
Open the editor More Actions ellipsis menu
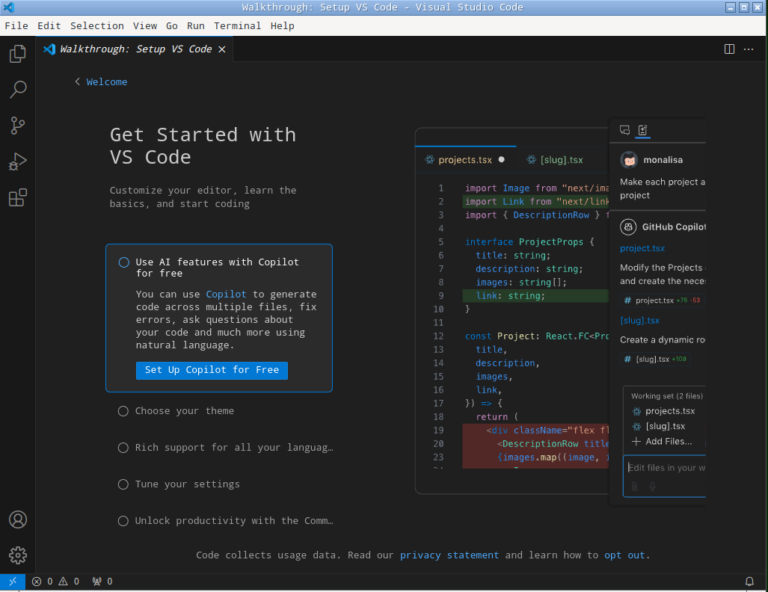click(x=750, y=49)
